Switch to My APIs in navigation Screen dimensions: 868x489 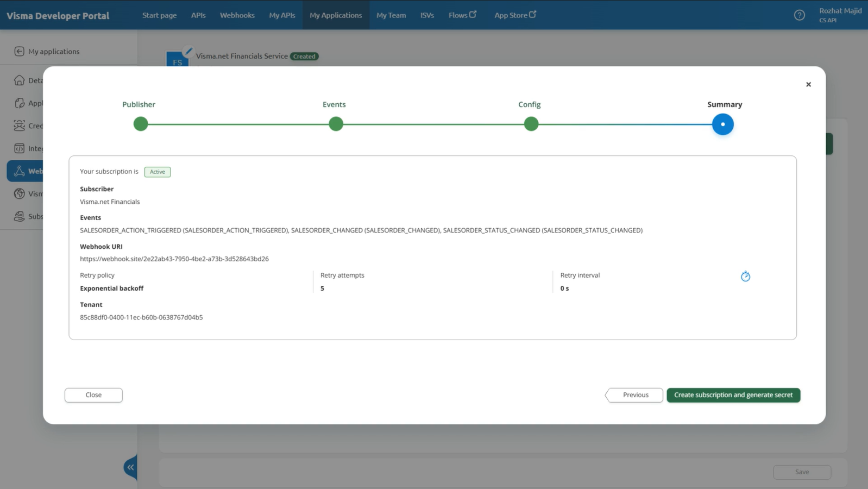point(282,15)
